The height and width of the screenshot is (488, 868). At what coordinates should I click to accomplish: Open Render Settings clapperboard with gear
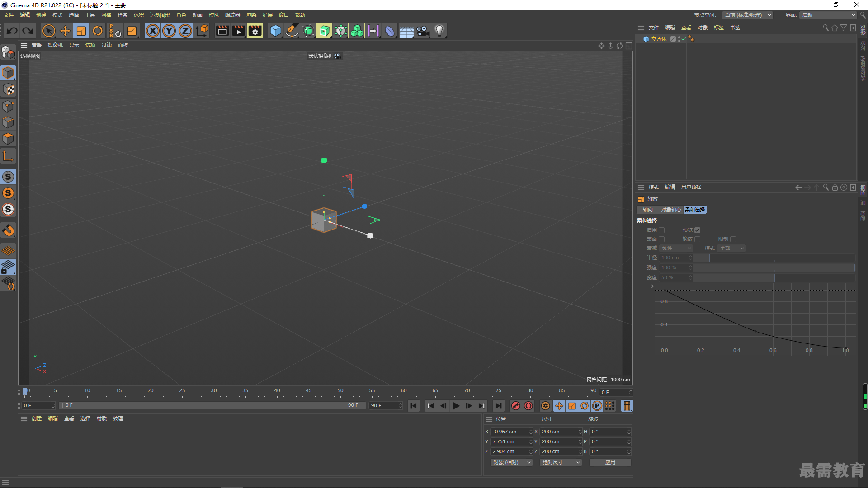click(x=255, y=31)
